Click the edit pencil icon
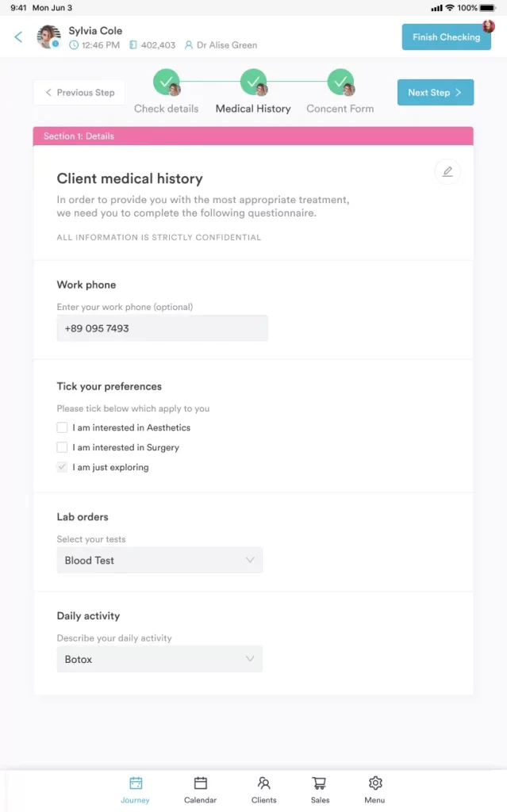 pos(447,172)
